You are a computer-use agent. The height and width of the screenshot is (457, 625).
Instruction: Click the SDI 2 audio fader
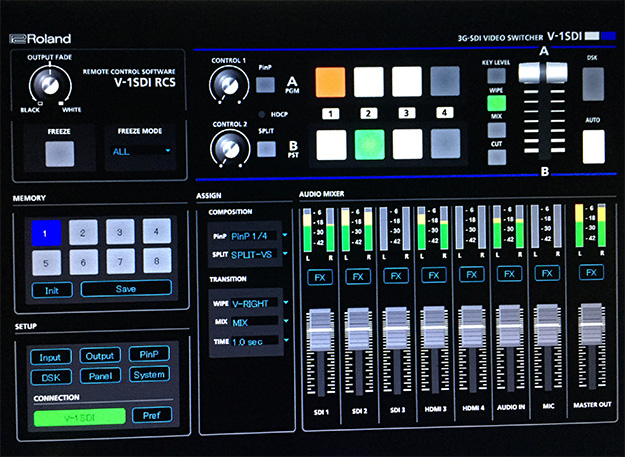coord(359,329)
